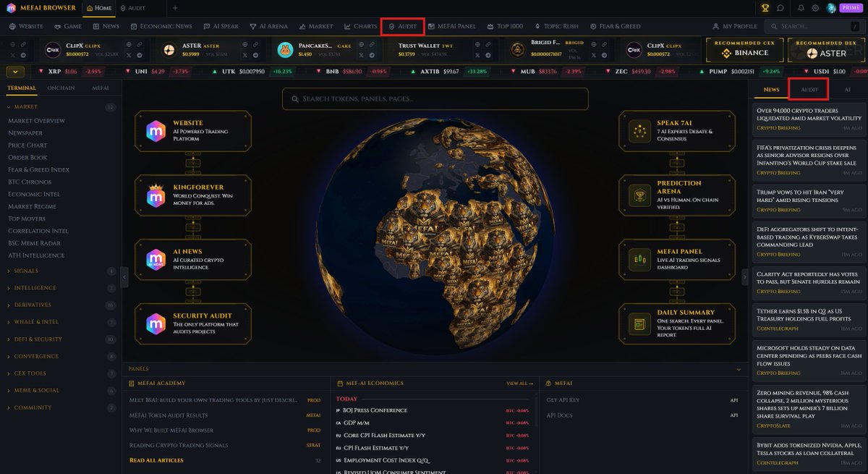Click View All in MEF-AI Economics
868x474 pixels.
pyautogui.click(x=520, y=384)
